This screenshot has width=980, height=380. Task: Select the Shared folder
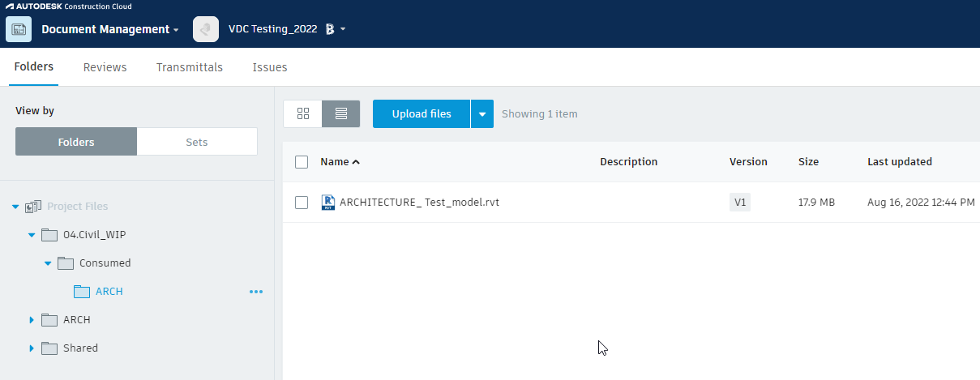(x=81, y=348)
